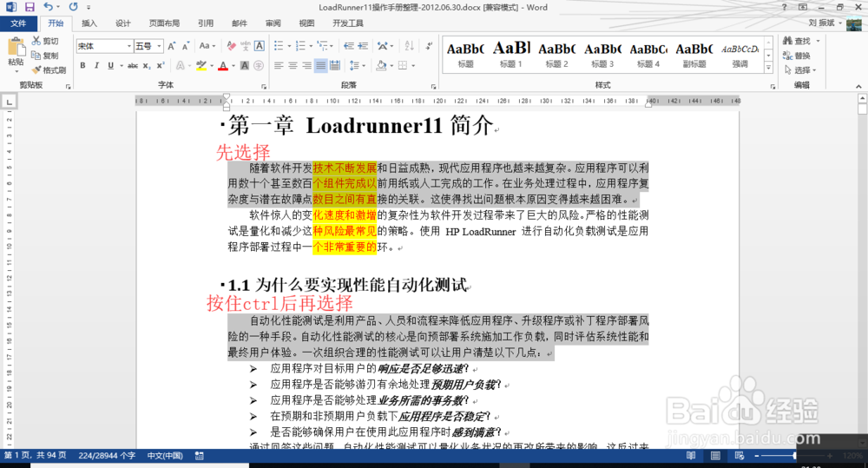This screenshot has width=868, height=468.
Task: Align text left
Action: pos(279,65)
